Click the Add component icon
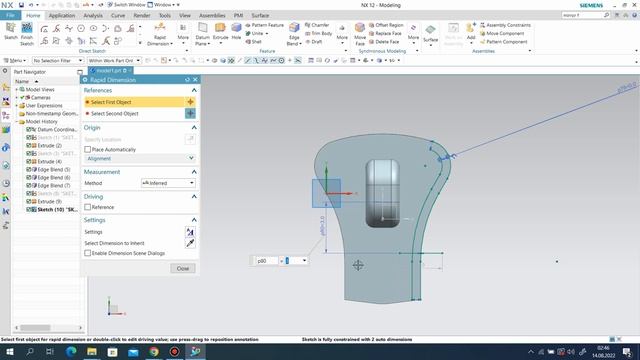The height and width of the screenshot is (360, 640). [471, 29]
